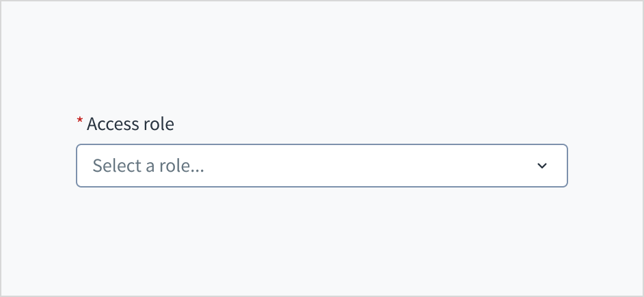Click inside the role select box
The image size is (644, 297).
tap(321, 166)
